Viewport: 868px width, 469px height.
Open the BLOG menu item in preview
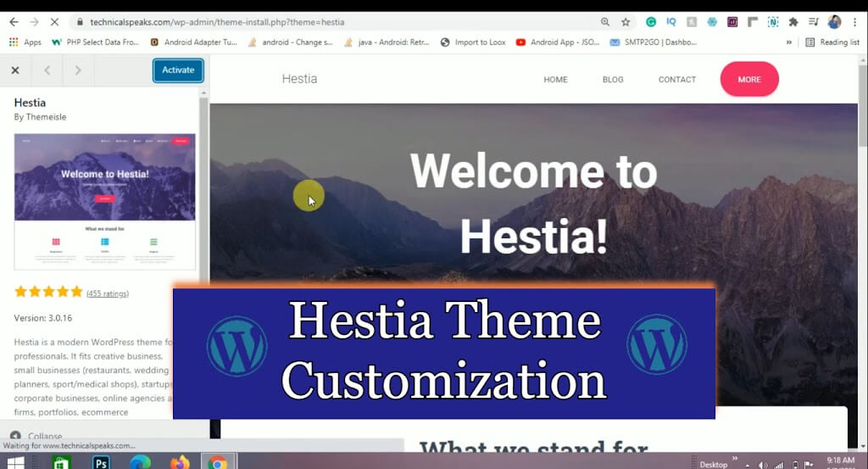pyautogui.click(x=613, y=79)
